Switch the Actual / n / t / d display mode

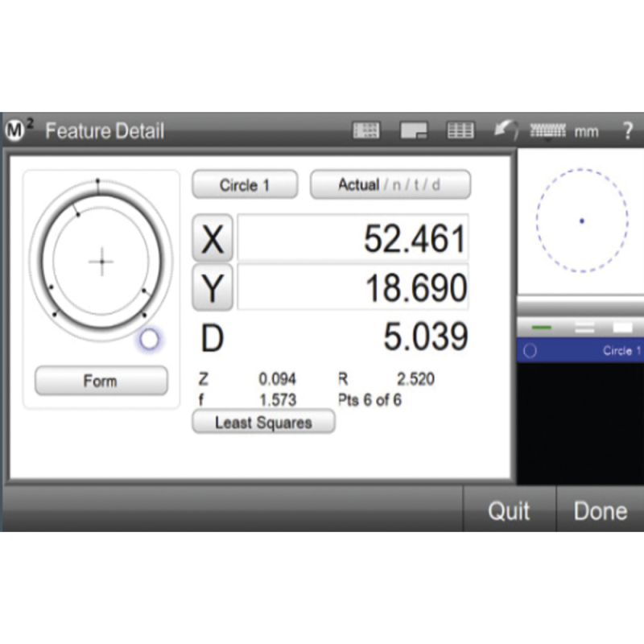click(390, 185)
